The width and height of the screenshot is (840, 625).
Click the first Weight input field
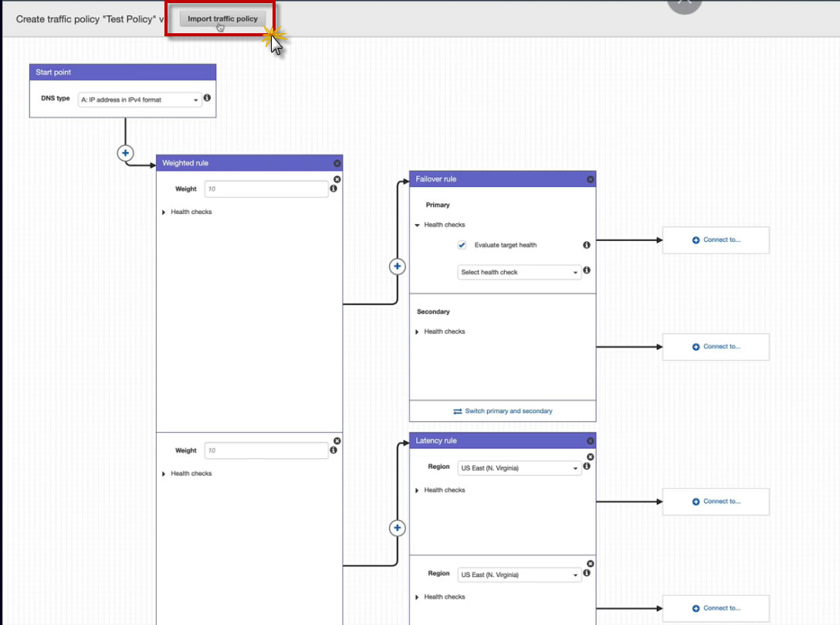pos(266,189)
